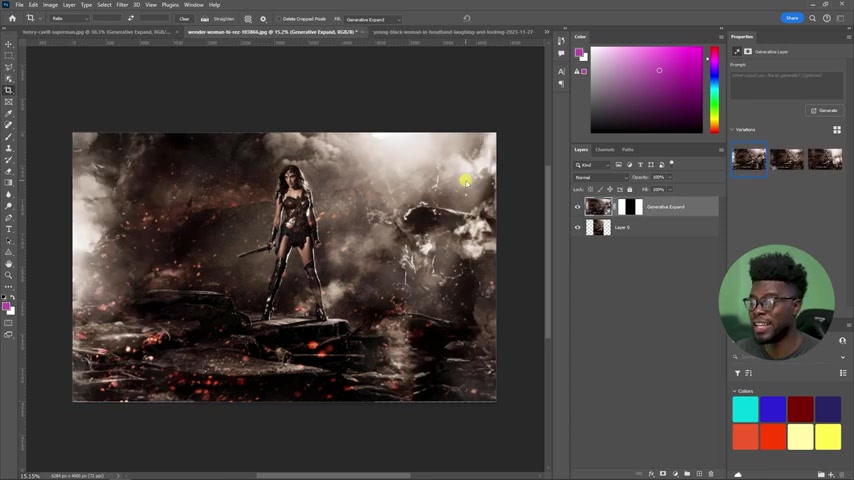Select the Blur tool
Viewport: 854px width, 480px height.
tap(8, 194)
